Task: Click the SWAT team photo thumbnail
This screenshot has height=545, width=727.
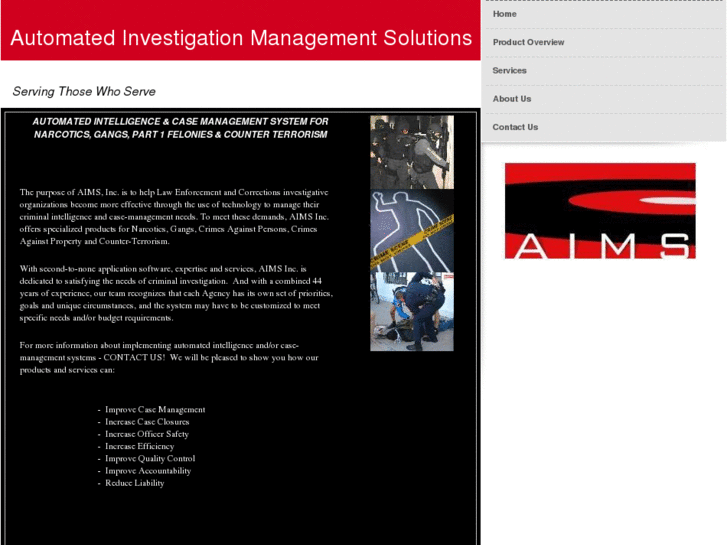Action: 412,152
